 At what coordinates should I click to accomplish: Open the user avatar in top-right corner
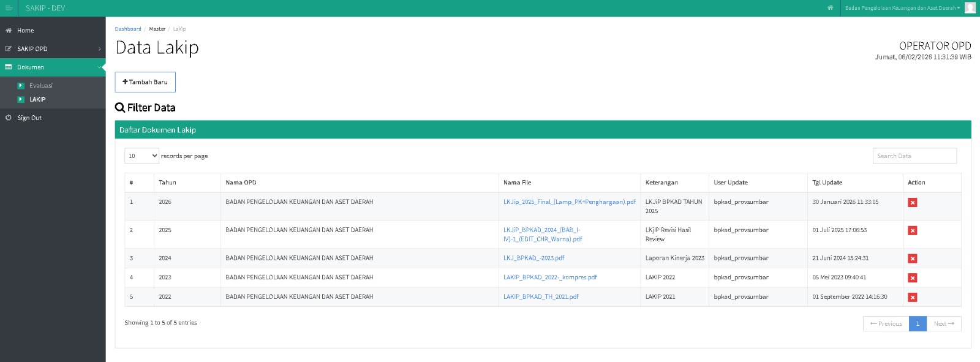[x=970, y=8]
